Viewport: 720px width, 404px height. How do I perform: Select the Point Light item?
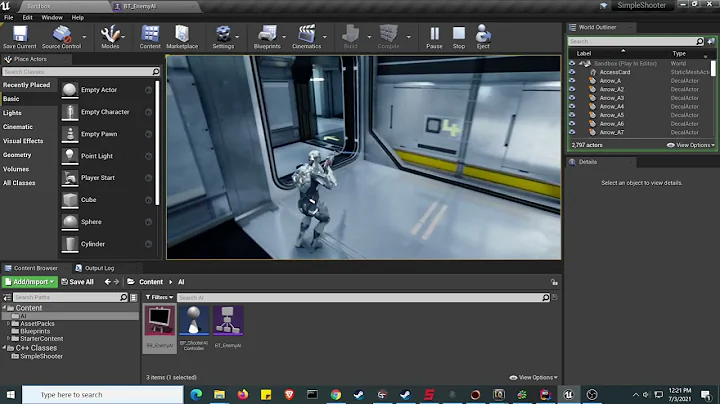107,156
